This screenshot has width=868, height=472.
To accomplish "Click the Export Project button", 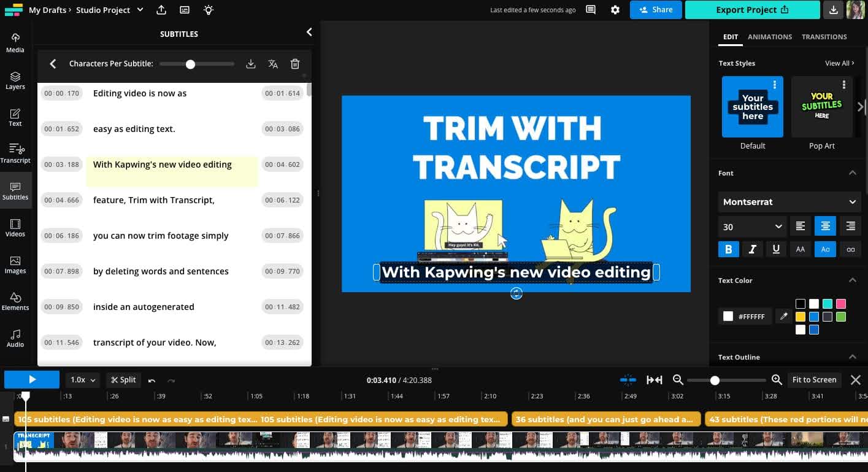I will [753, 10].
